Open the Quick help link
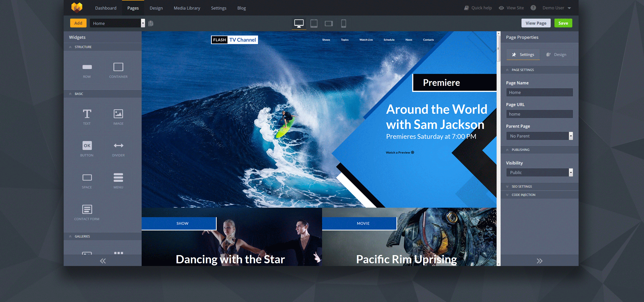 [x=478, y=8]
